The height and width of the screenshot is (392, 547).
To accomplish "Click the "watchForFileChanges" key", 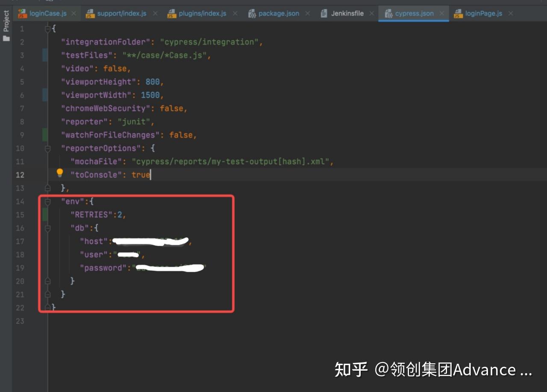I will point(110,135).
